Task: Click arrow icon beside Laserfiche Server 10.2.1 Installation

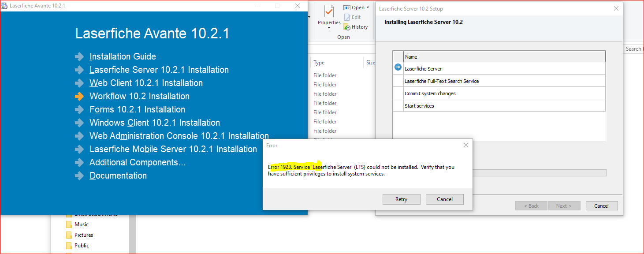Action: (x=79, y=70)
